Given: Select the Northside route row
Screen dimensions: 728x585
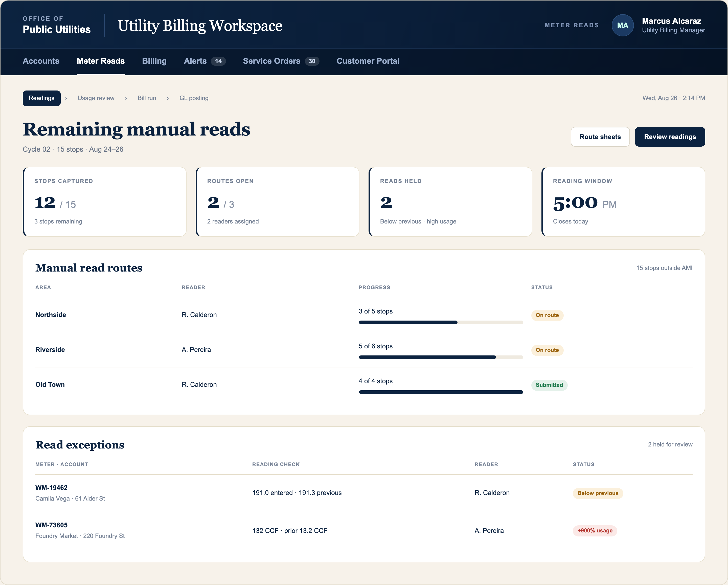Looking at the screenshot, I should (364, 316).
